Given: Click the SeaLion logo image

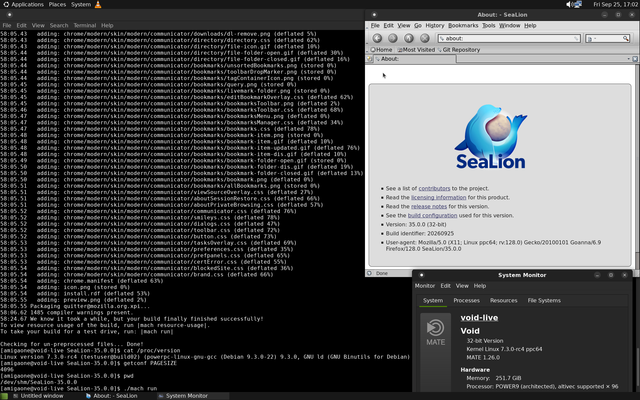Looking at the screenshot, I should pos(491,137).
